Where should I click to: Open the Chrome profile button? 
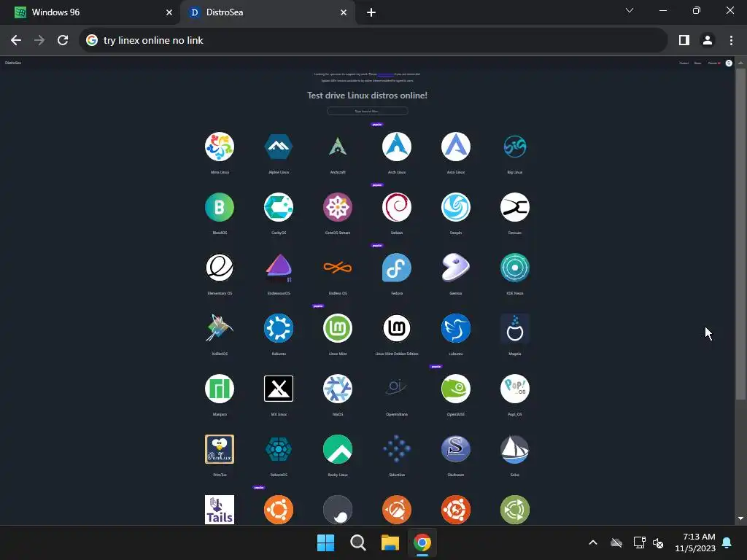[708, 41]
